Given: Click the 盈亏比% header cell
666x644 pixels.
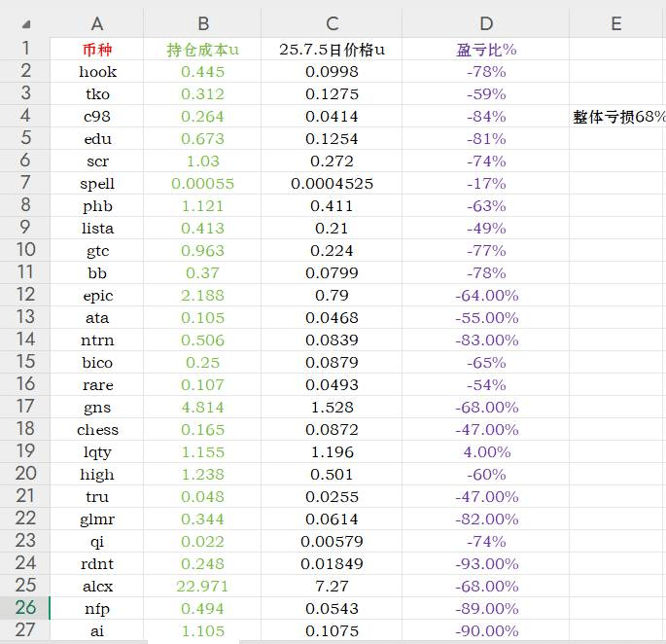Looking at the screenshot, I should click(486, 50).
